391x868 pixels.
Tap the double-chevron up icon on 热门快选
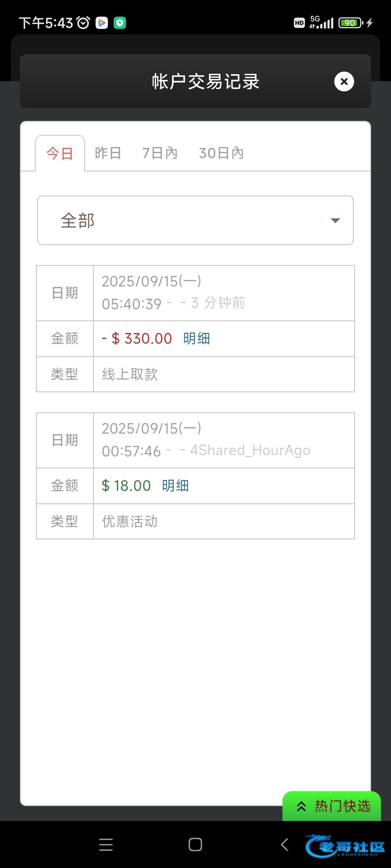pyautogui.click(x=301, y=806)
